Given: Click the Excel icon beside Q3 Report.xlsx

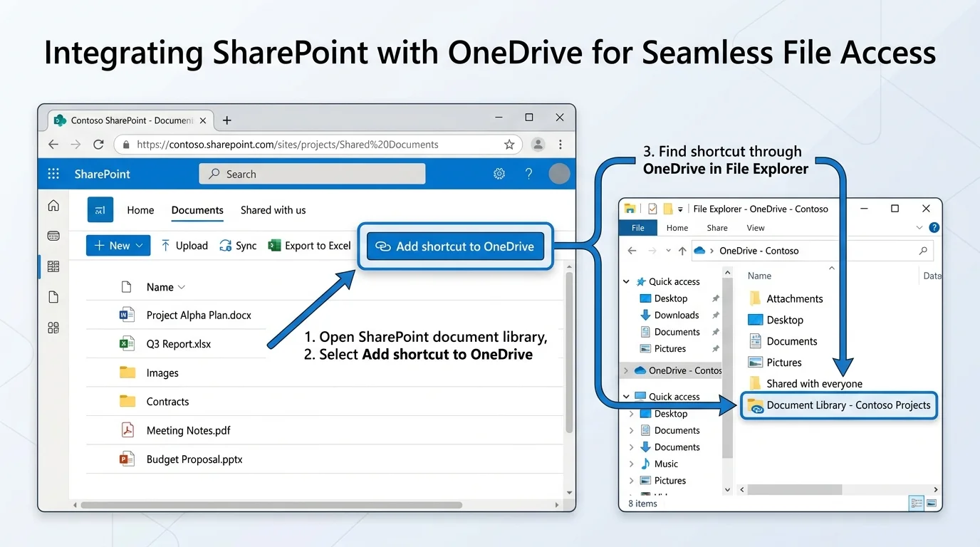Looking at the screenshot, I should (x=127, y=344).
